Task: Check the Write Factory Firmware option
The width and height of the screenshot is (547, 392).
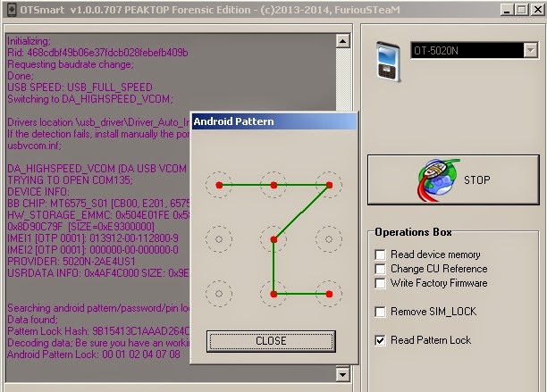Action: click(x=380, y=283)
